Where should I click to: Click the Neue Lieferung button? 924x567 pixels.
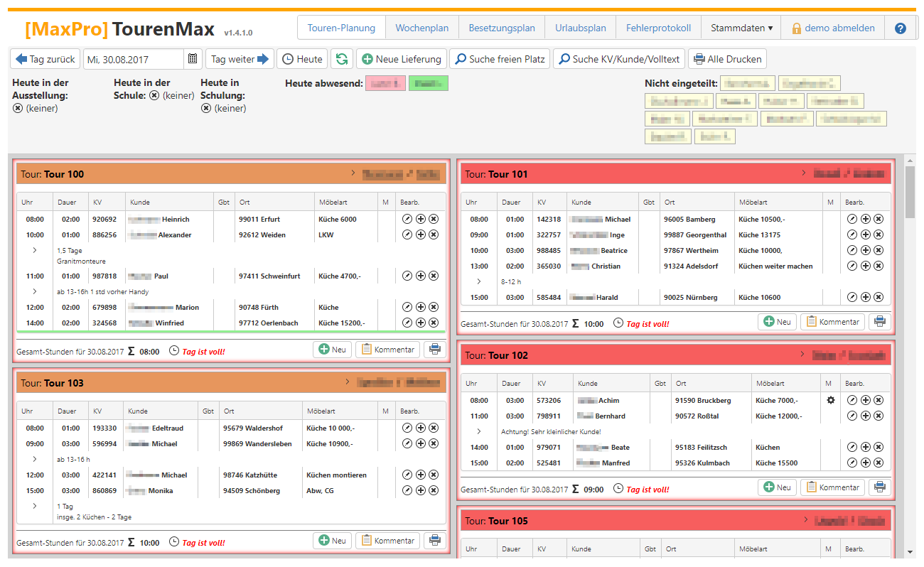coord(402,59)
